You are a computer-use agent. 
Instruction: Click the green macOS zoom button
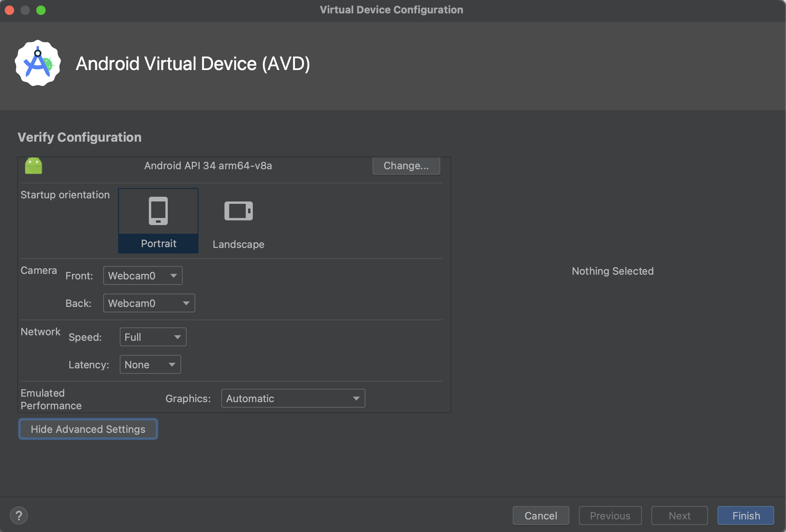(x=41, y=10)
